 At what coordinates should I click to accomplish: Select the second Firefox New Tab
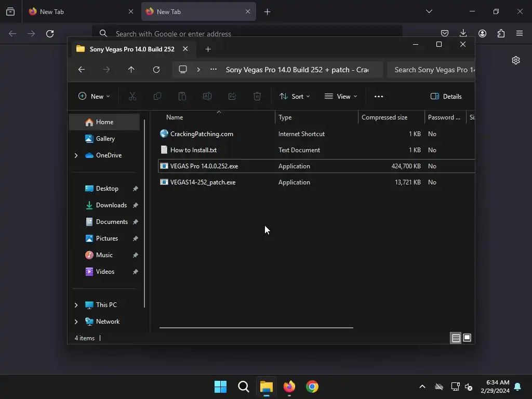click(198, 11)
